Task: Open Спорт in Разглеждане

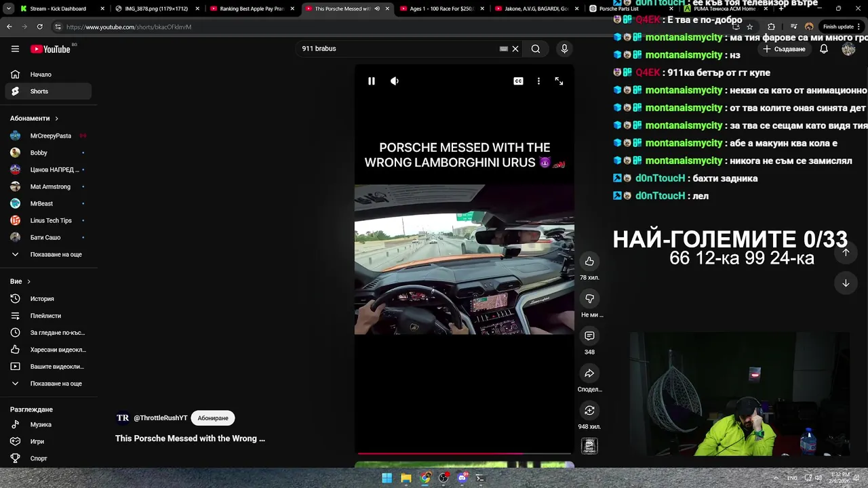Action: point(47,458)
